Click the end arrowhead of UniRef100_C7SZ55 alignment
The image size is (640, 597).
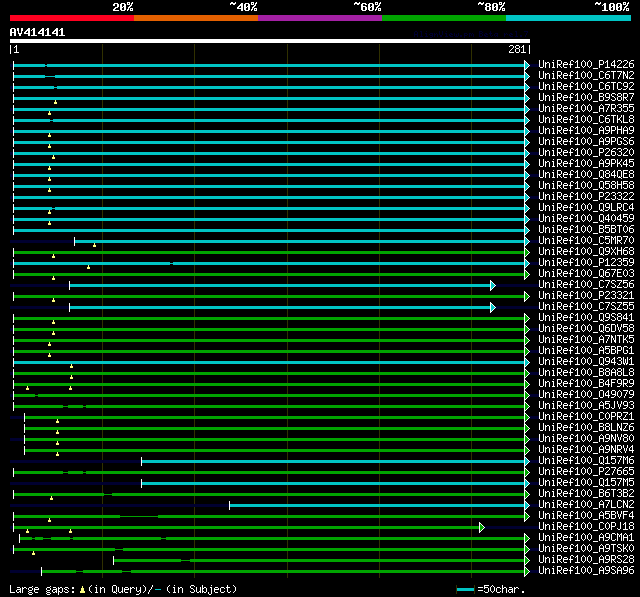click(493, 307)
